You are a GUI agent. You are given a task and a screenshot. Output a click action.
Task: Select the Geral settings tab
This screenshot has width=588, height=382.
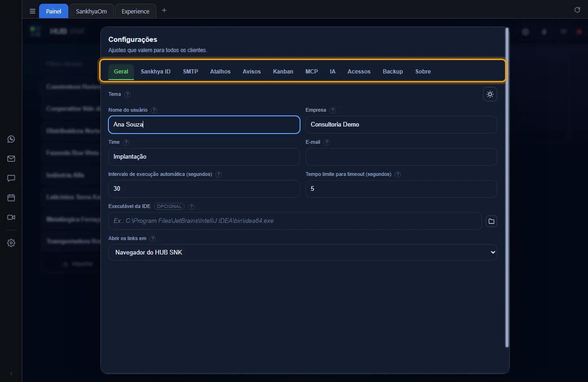121,72
